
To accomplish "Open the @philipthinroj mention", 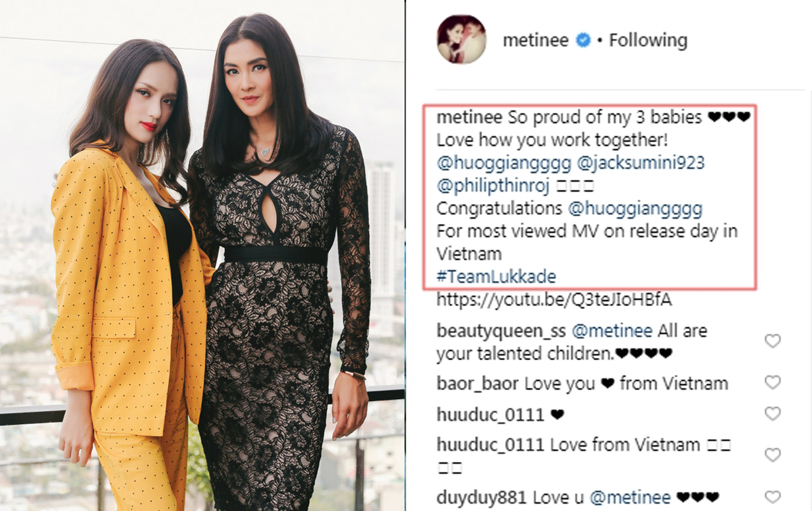I will pyautogui.click(x=493, y=186).
